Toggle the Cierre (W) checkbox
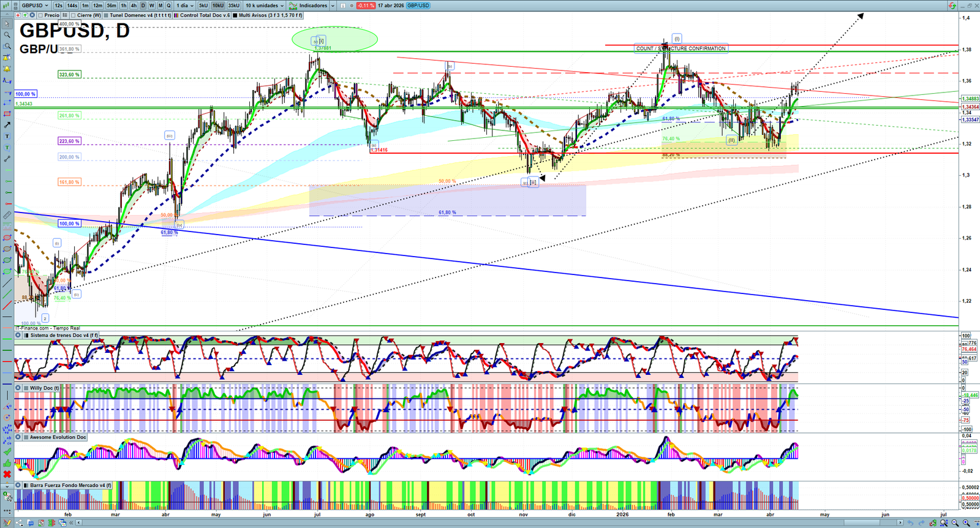980x528 pixels. point(73,15)
